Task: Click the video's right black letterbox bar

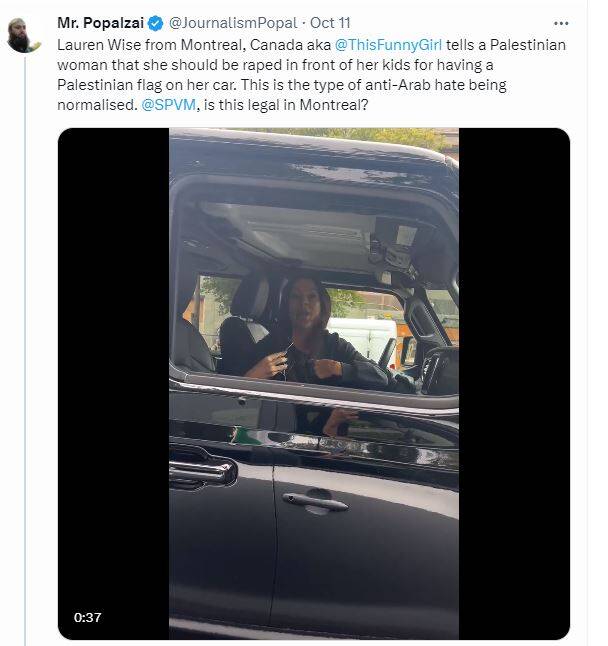Action: [514, 380]
